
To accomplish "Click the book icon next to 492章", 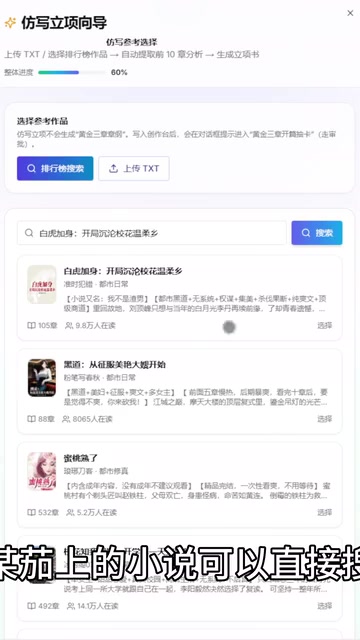I will 31,606.
